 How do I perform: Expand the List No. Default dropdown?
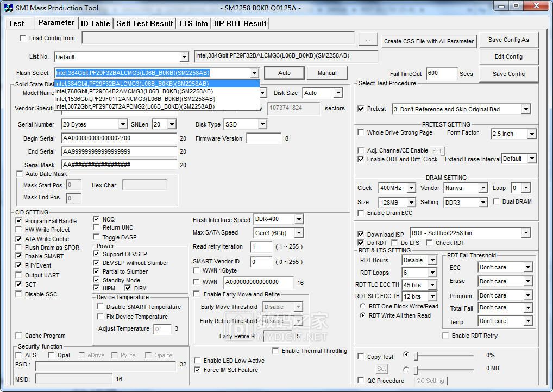[x=184, y=57]
